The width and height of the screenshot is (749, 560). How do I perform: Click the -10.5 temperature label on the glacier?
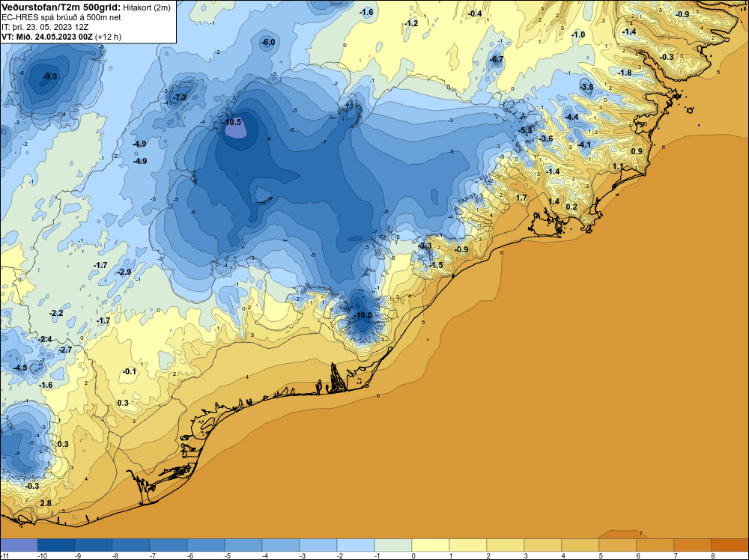pos(233,122)
